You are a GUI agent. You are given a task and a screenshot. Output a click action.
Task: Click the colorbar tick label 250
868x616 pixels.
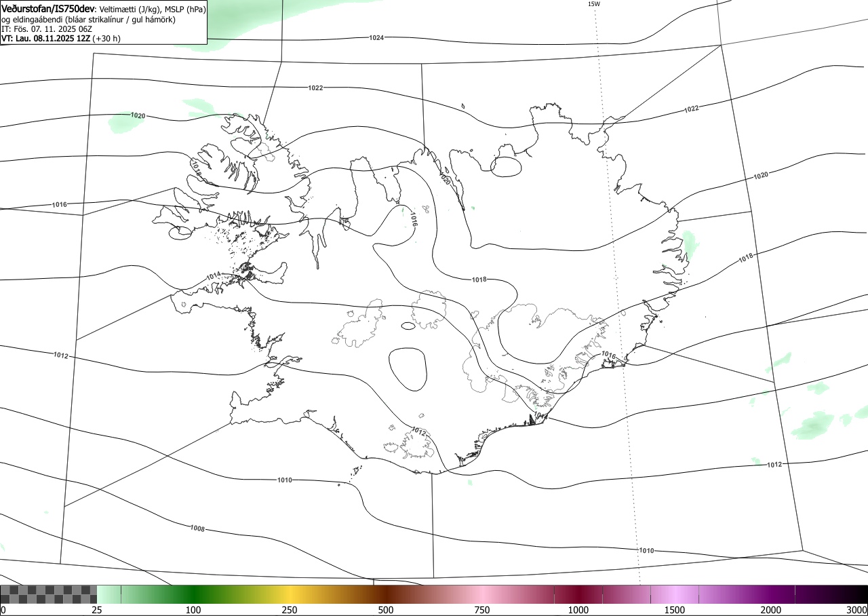(x=290, y=610)
